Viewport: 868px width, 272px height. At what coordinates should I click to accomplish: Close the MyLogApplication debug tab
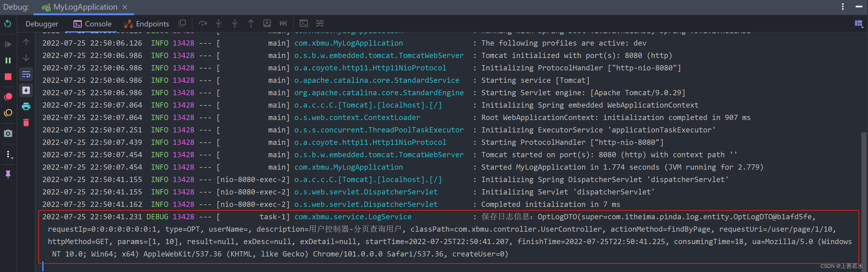pos(125,7)
